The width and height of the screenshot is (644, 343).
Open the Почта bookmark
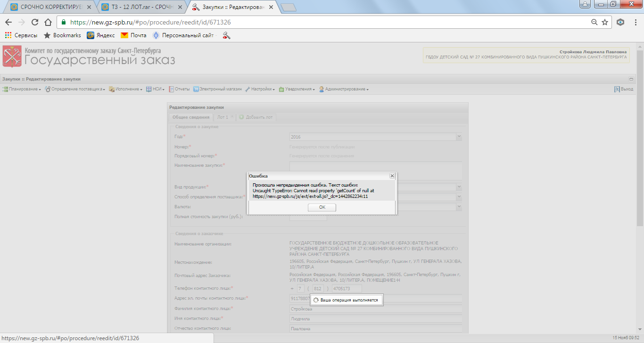pyautogui.click(x=133, y=35)
